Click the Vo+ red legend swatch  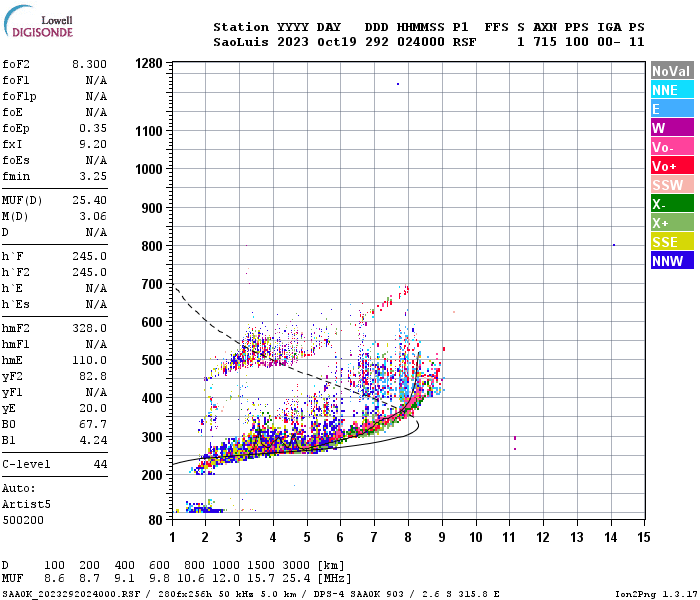pos(672,166)
